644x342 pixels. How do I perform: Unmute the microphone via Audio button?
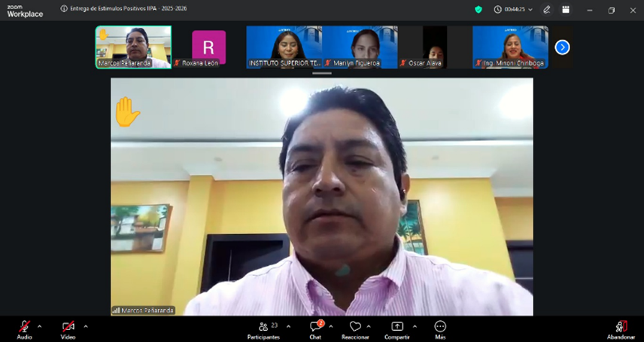point(24,327)
